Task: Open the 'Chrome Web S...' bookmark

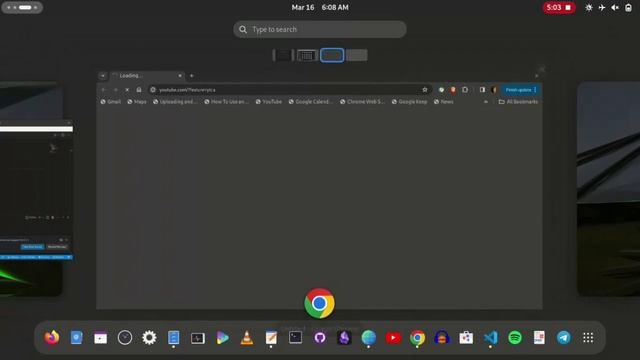Action: (362, 102)
